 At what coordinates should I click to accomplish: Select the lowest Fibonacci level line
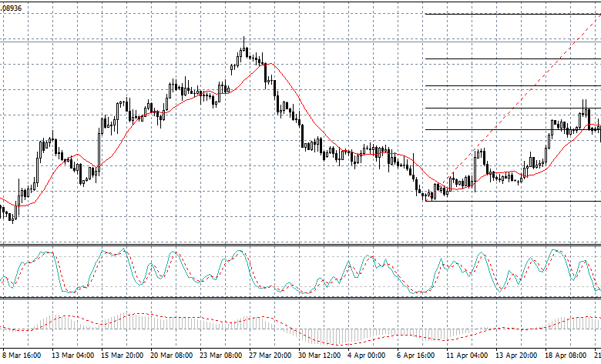[509, 201]
